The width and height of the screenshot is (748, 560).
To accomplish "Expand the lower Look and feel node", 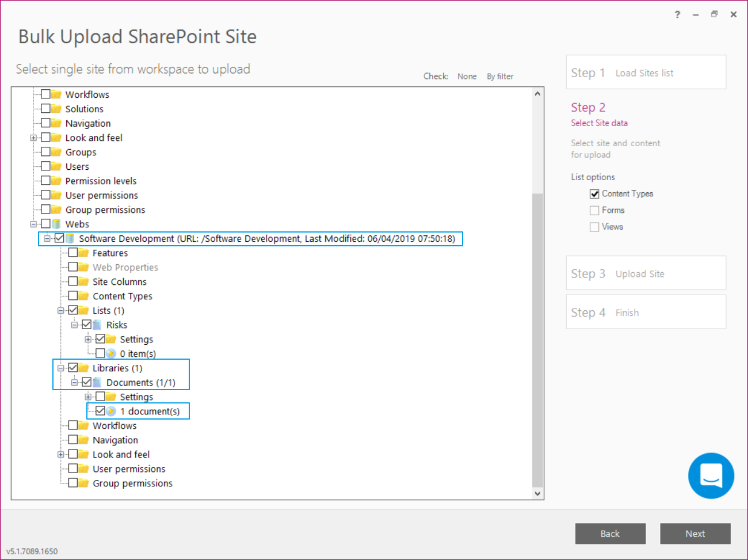I will coord(61,455).
